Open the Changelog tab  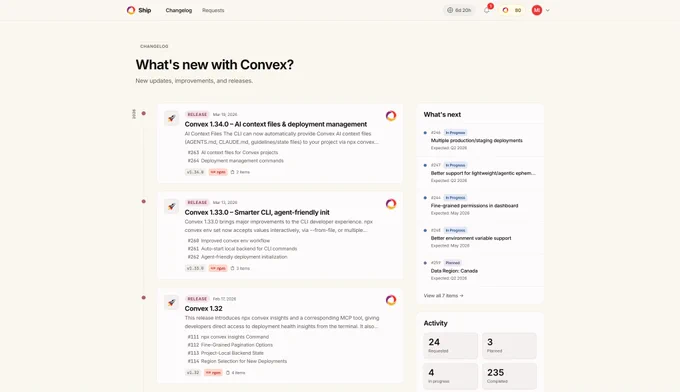[x=179, y=10]
